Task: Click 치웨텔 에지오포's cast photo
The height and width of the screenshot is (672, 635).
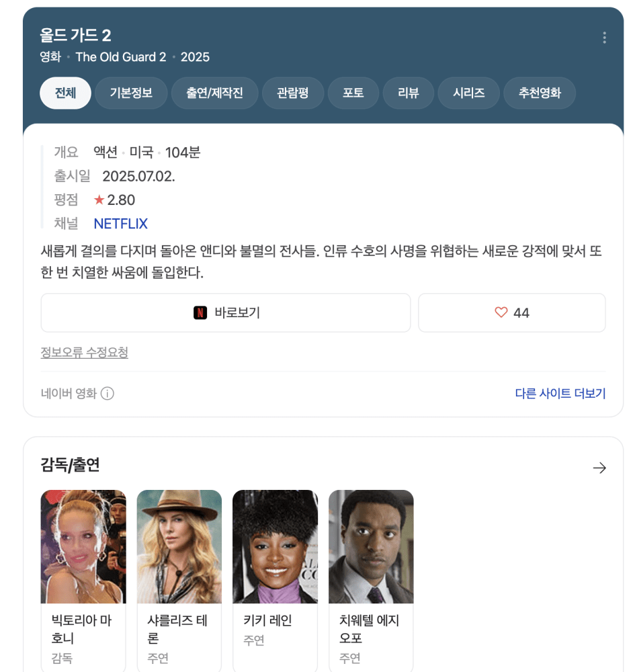Action: pyautogui.click(x=371, y=546)
